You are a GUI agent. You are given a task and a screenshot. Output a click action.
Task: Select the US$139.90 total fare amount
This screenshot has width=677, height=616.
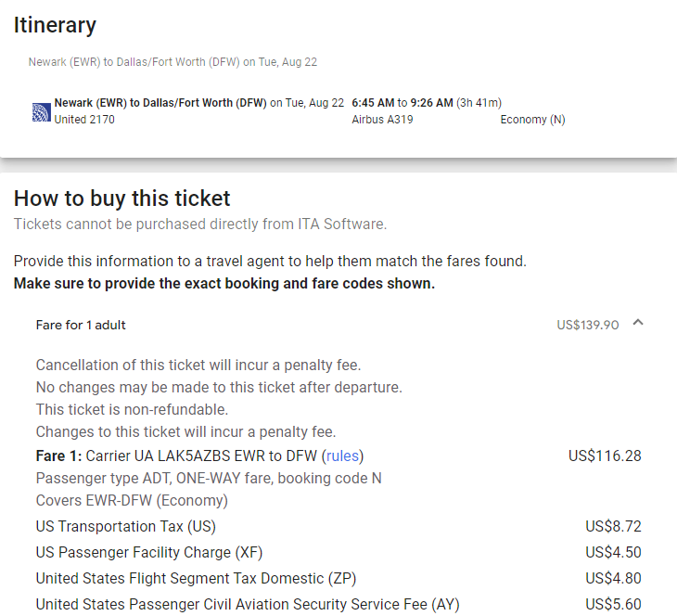pos(588,325)
